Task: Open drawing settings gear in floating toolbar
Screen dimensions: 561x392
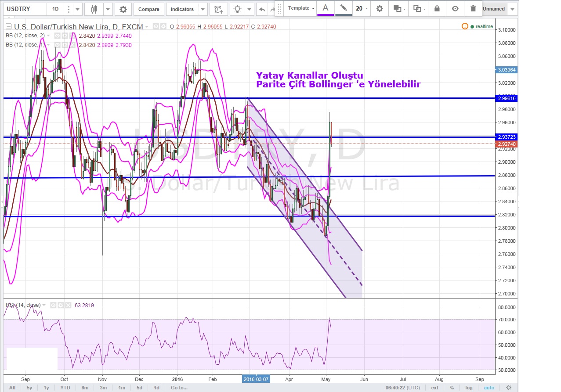Action: pos(380,8)
